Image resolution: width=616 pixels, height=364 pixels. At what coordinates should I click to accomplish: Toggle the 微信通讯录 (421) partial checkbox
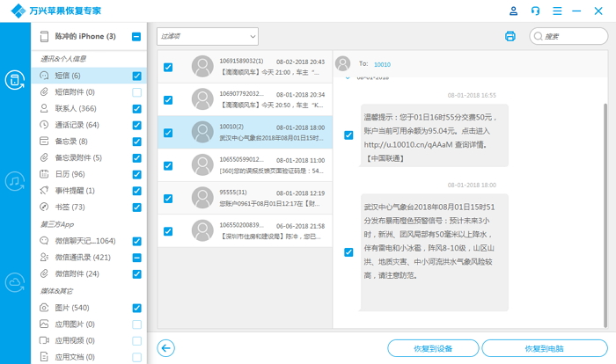click(x=136, y=258)
